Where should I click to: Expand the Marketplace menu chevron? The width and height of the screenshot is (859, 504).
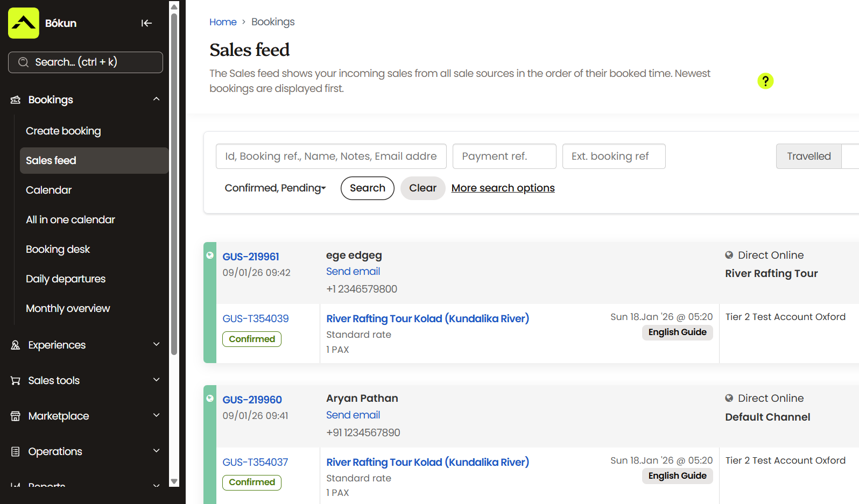coord(156,415)
